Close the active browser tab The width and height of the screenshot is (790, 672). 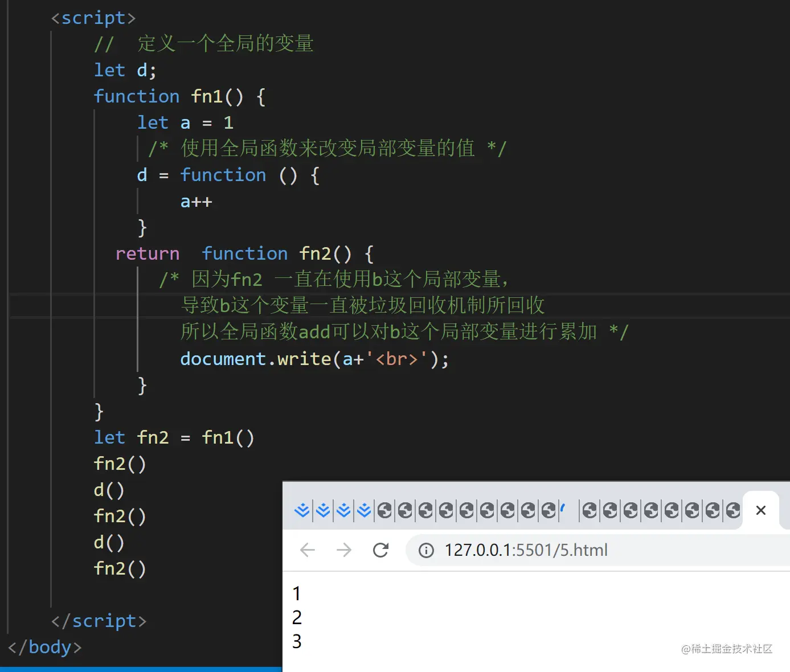(760, 510)
